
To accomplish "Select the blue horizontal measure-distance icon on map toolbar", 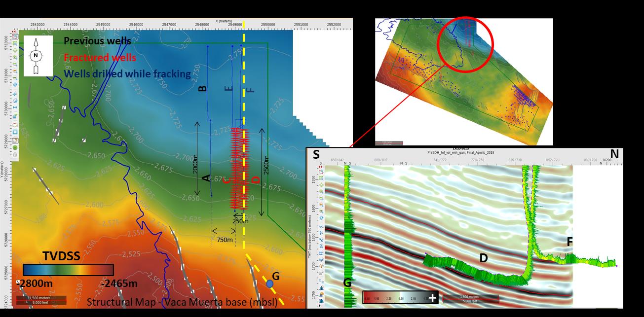I will (x=15, y=107).
